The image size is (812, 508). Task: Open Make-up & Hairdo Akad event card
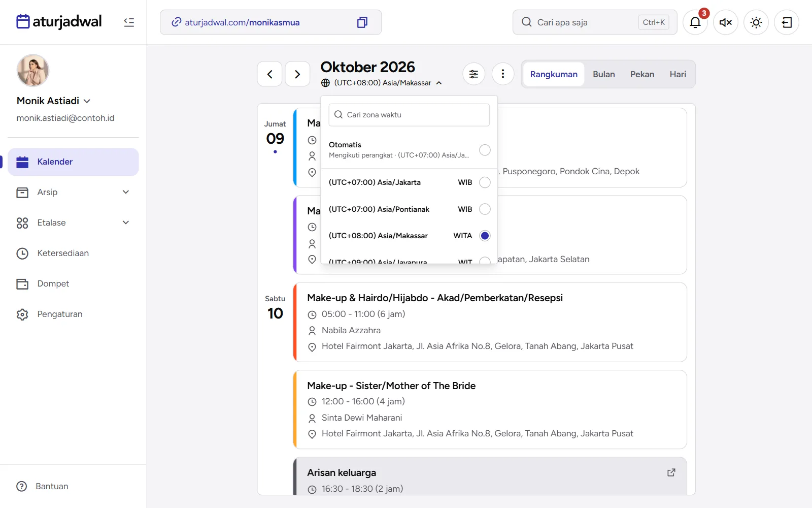pos(490,322)
